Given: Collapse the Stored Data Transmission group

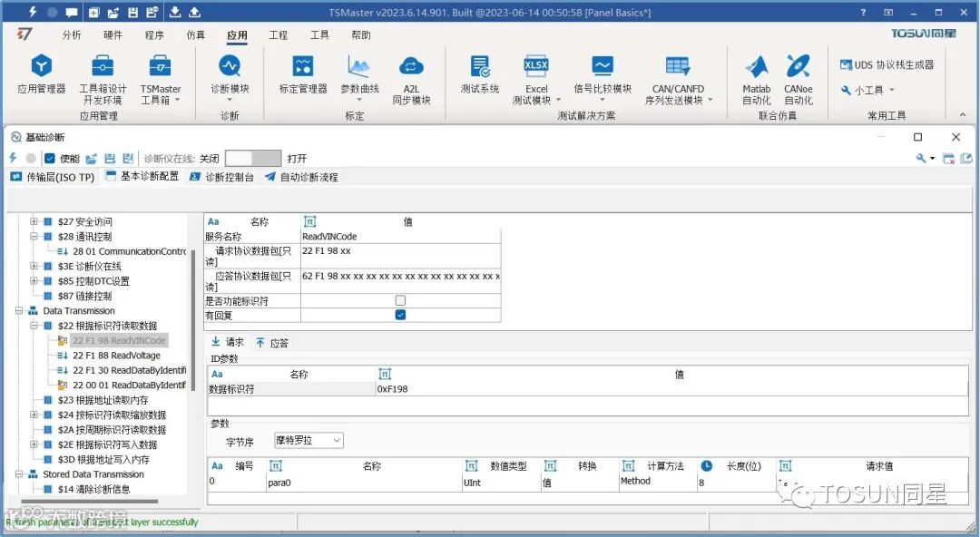Looking at the screenshot, I should [x=19, y=474].
